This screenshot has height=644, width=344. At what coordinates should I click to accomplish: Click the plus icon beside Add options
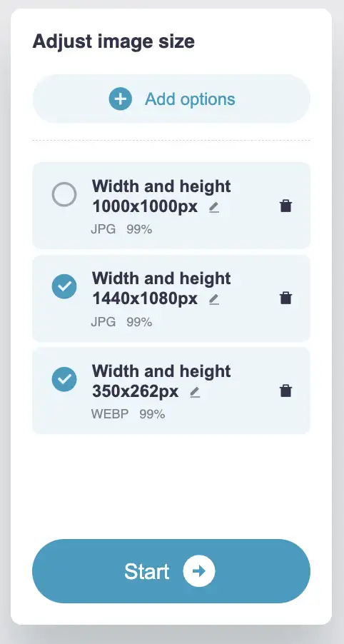(x=121, y=99)
